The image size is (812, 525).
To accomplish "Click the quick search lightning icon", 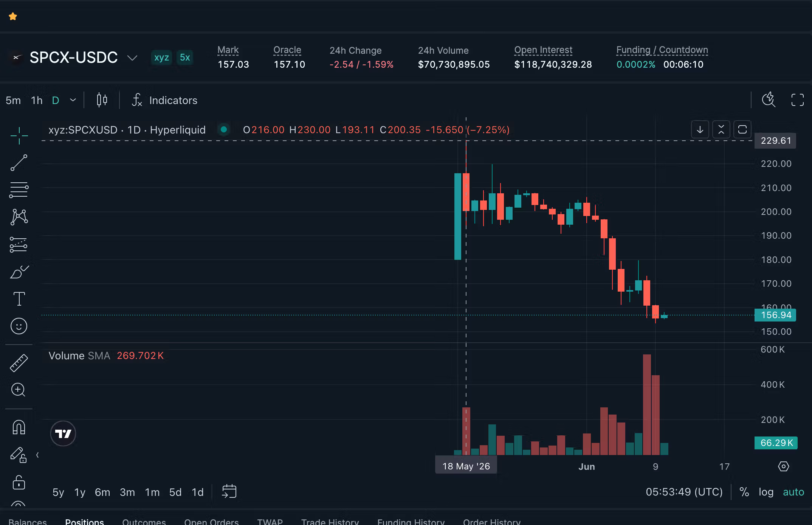I will pos(769,100).
